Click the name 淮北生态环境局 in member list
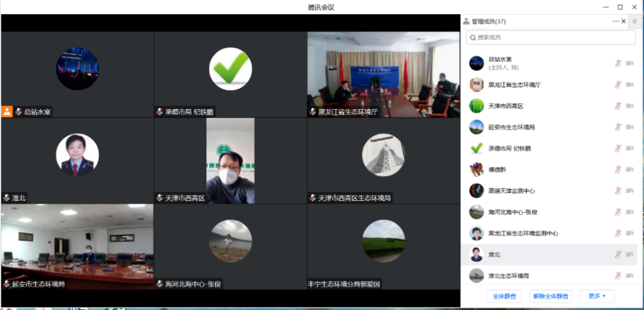644x310 pixels. (x=509, y=276)
